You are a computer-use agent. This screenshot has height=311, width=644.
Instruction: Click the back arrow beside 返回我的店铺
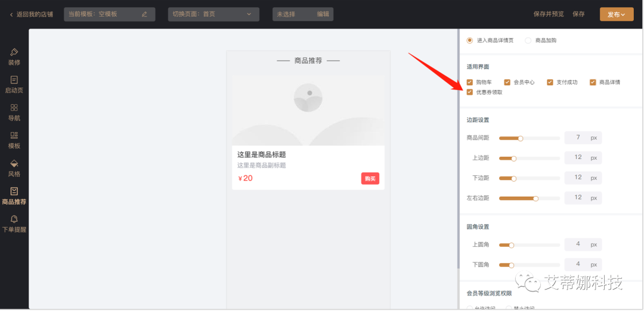point(11,14)
